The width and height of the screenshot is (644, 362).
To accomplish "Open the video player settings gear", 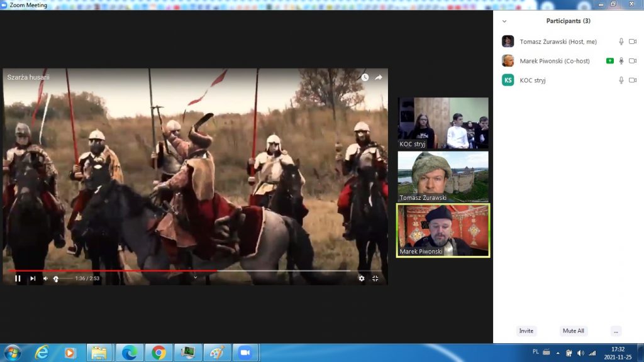I will point(361,278).
